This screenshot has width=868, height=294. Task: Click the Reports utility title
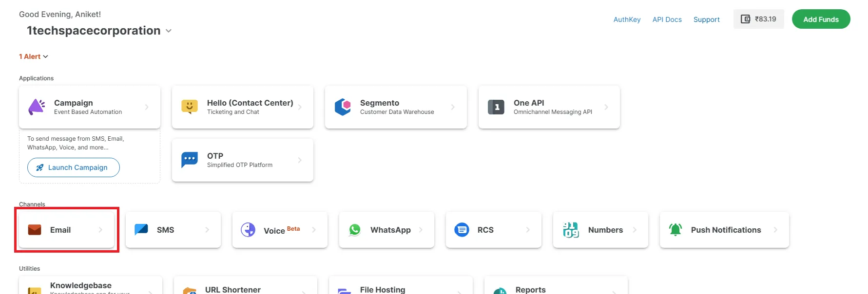pyautogui.click(x=531, y=290)
